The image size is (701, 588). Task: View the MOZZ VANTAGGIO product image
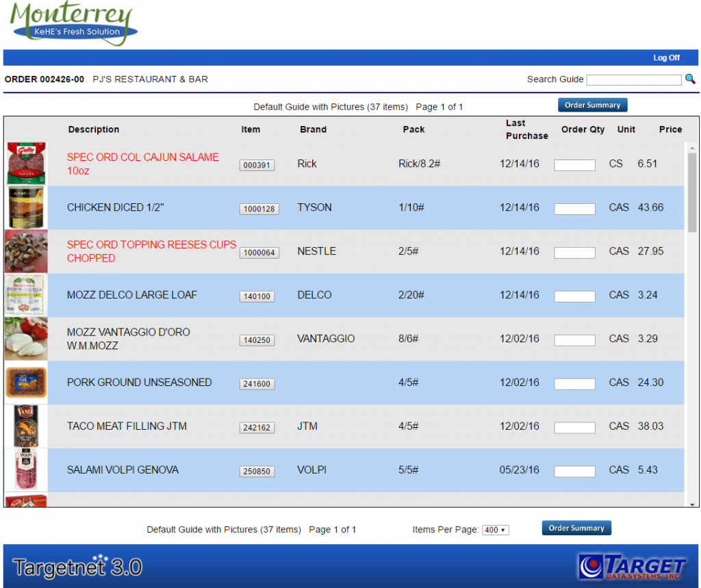pos(25,338)
